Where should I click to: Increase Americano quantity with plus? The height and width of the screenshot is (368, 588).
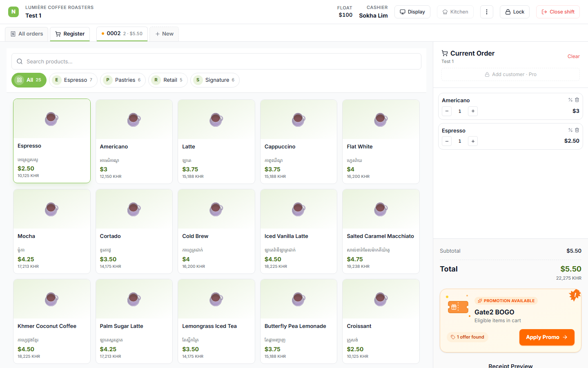473,111
